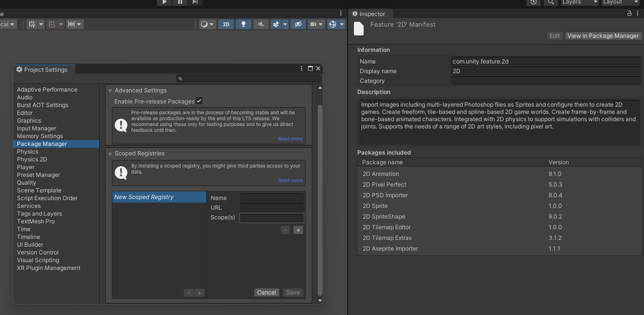Viewport: 644px width, 315px height.
Task: Open the grid snapping dropdown arrow
Action: 61,24
